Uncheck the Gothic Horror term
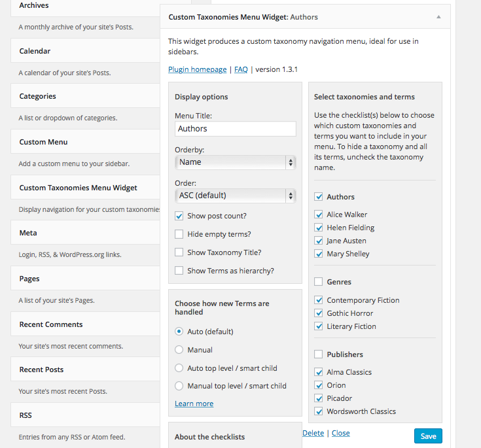The width and height of the screenshot is (481, 448). coord(319,313)
